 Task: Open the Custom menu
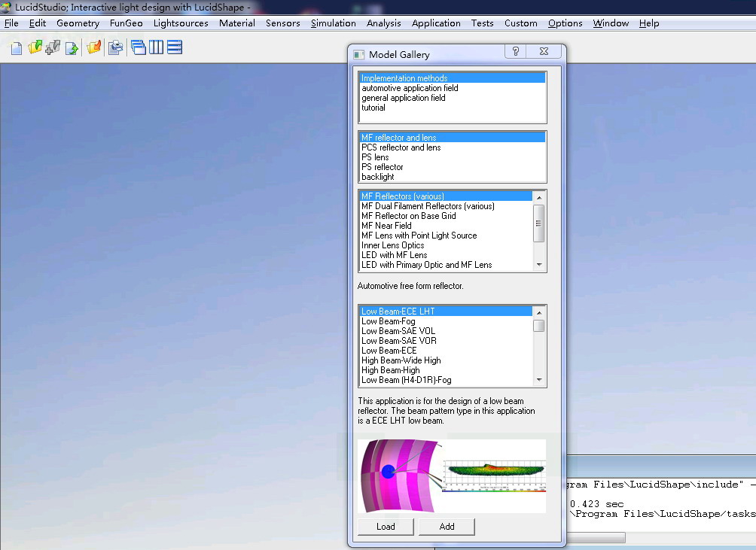tap(521, 23)
